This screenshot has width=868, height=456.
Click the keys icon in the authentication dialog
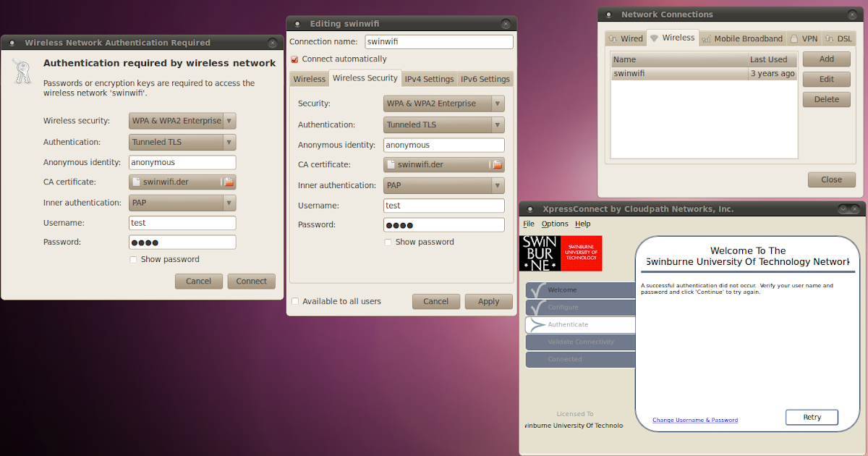[21, 71]
